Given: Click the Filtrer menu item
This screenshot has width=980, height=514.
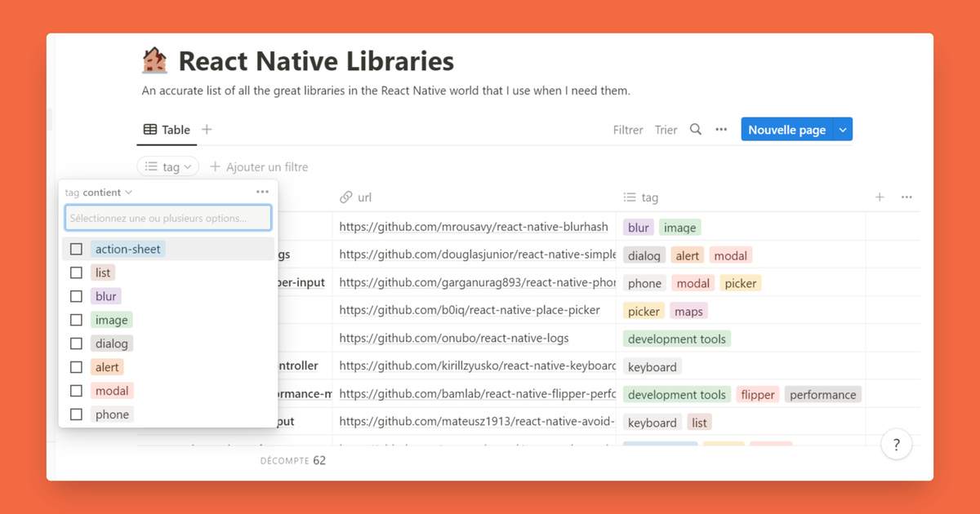Looking at the screenshot, I should [x=628, y=130].
